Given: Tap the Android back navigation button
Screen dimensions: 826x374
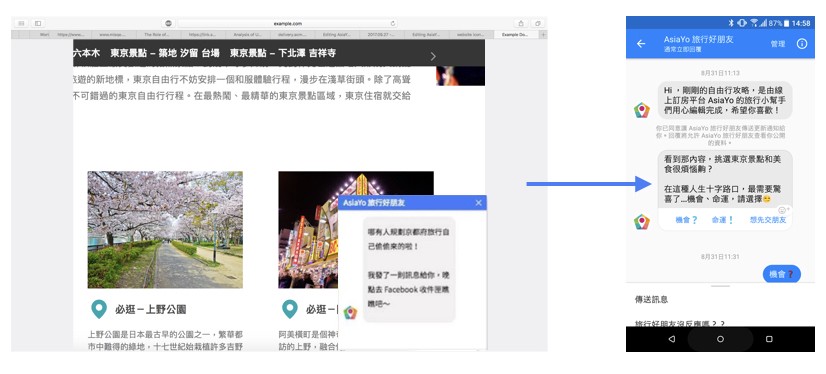Looking at the screenshot, I should coord(671,339).
